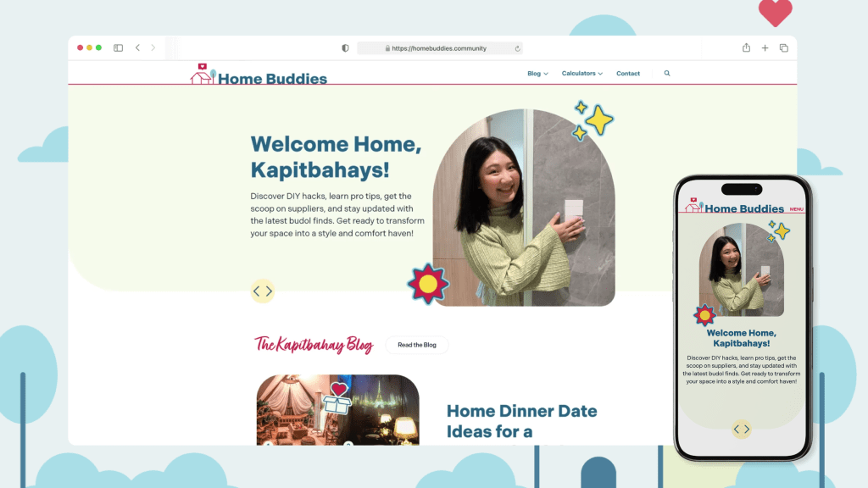
Task: Expand the Calculators dropdown menu
Action: (582, 74)
